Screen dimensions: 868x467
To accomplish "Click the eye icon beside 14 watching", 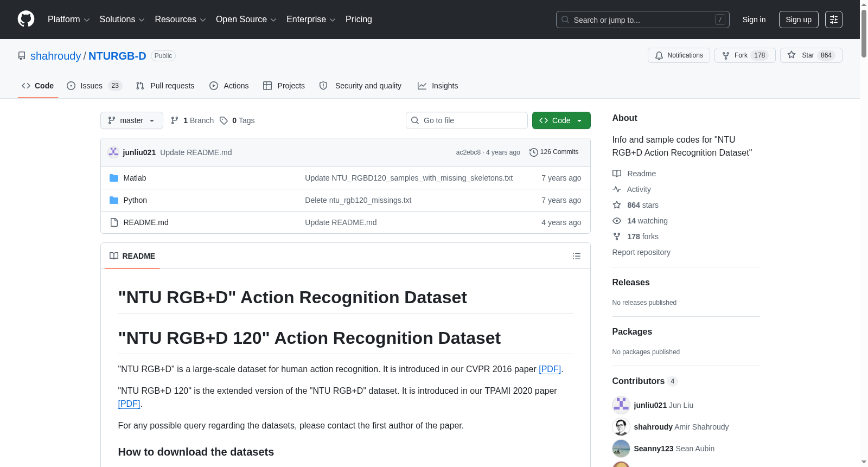I will [617, 221].
